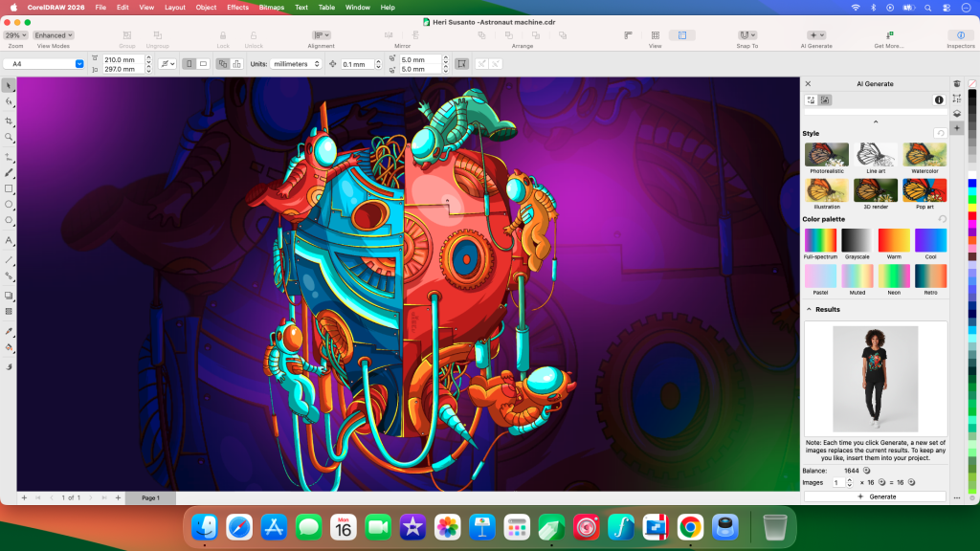Open the A4 page size dropdown
980x551 pixels.
coord(79,64)
